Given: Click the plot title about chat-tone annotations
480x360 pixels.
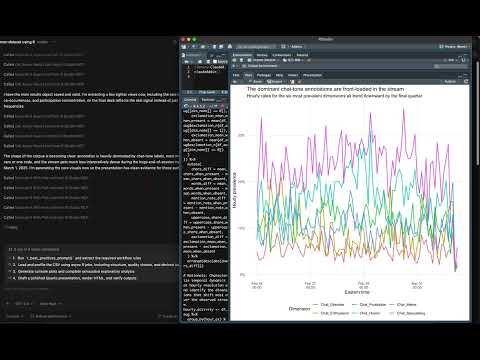Looking at the screenshot, I should pos(325,89).
